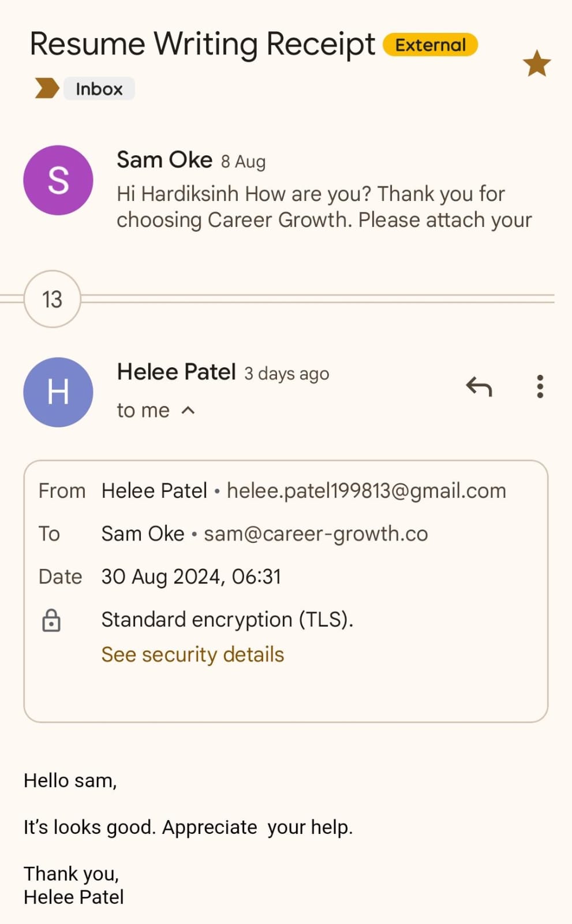Open the three-dot more options menu
Viewport: 572px width, 924px height.
pos(540,387)
